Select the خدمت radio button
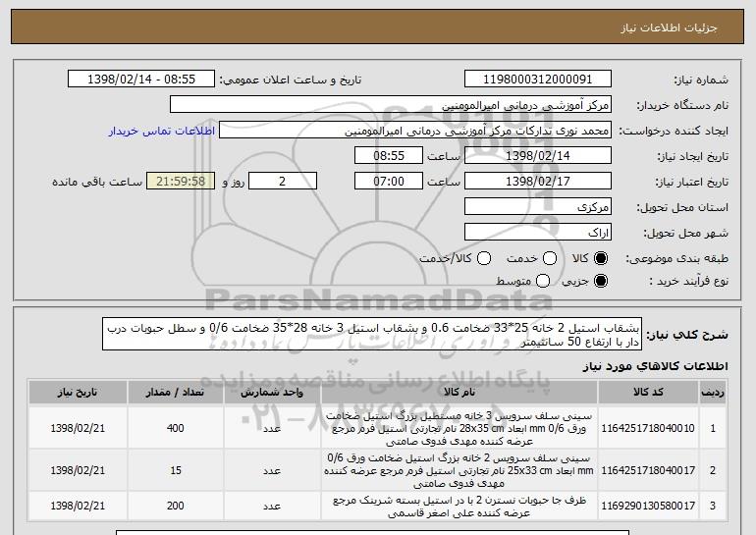 click(x=550, y=258)
